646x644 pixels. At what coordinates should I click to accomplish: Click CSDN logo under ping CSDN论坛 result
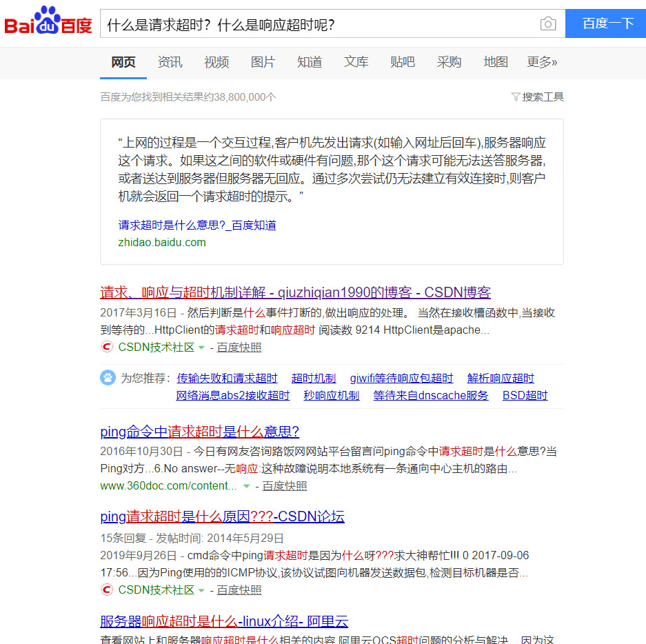point(107,590)
